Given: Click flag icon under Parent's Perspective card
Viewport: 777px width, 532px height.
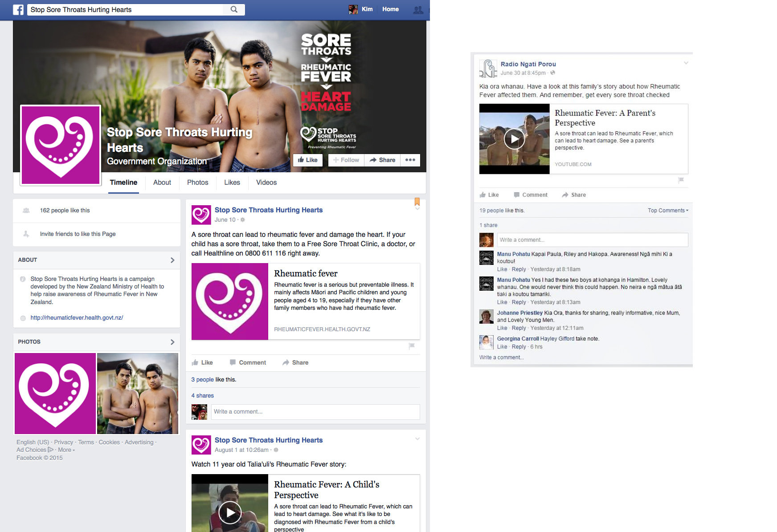Looking at the screenshot, I should [x=681, y=180].
